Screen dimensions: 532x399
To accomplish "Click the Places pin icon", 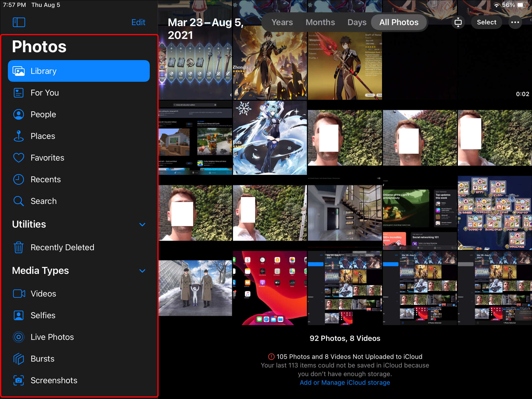I will [19, 136].
